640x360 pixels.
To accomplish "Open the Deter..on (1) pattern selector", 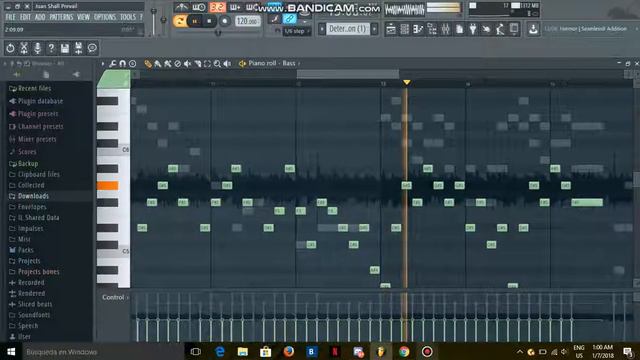I will click(348, 29).
